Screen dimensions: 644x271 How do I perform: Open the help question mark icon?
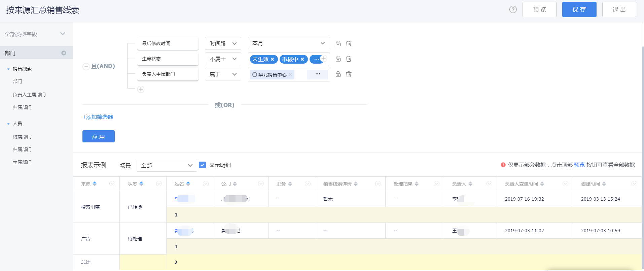point(513,9)
